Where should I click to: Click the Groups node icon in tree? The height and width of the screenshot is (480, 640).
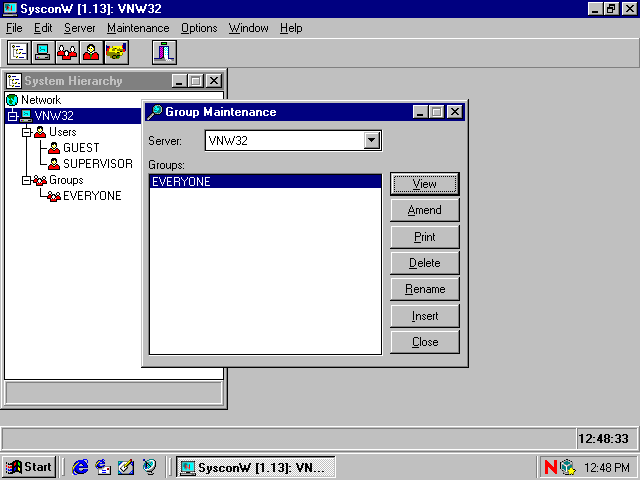click(40, 180)
